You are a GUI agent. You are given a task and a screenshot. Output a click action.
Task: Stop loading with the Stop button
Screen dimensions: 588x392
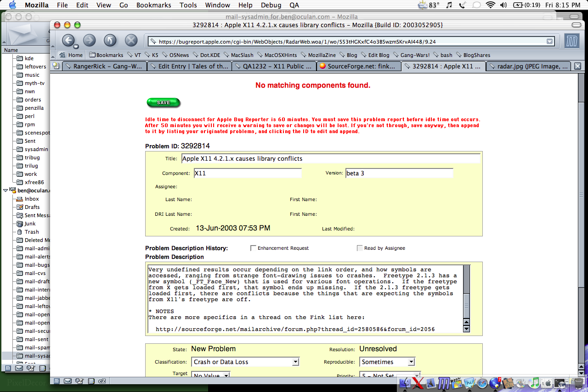[x=131, y=40]
